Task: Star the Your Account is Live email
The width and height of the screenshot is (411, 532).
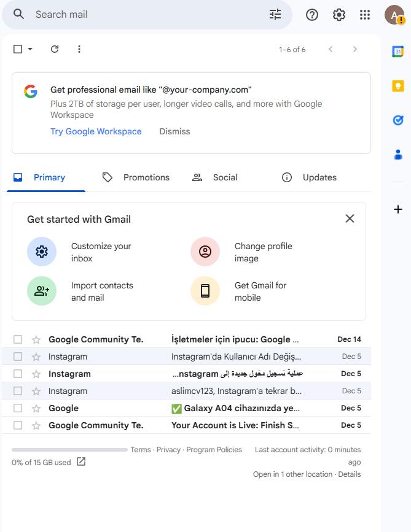Action: tap(36, 425)
